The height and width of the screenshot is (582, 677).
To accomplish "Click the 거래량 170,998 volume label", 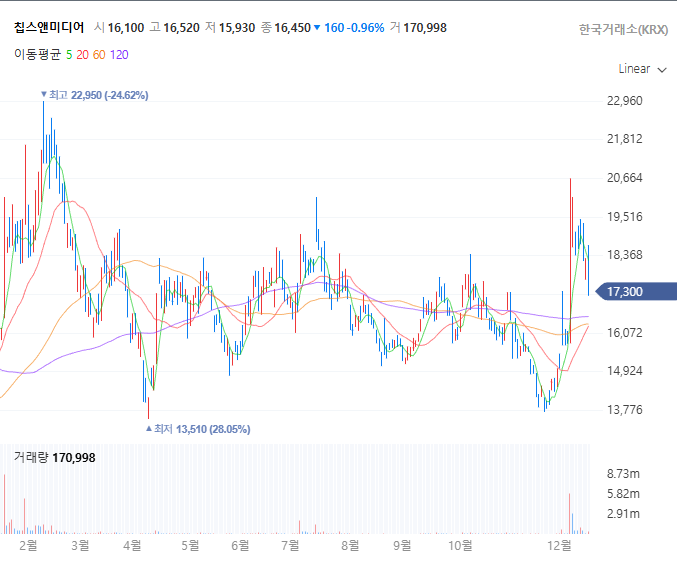I will (54, 457).
